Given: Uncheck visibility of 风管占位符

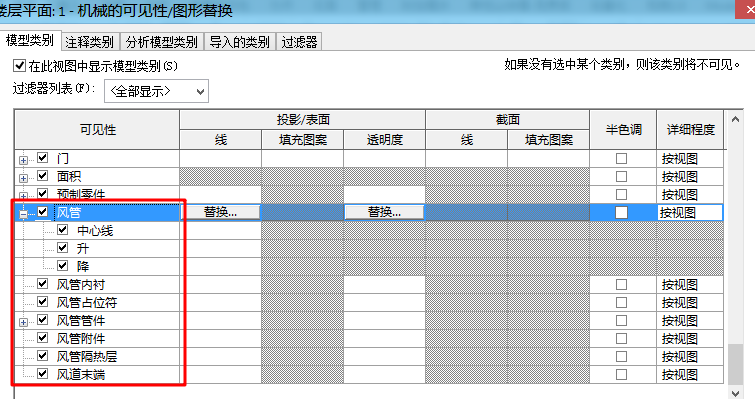Looking at the screenshot, I should click(42, 301).
